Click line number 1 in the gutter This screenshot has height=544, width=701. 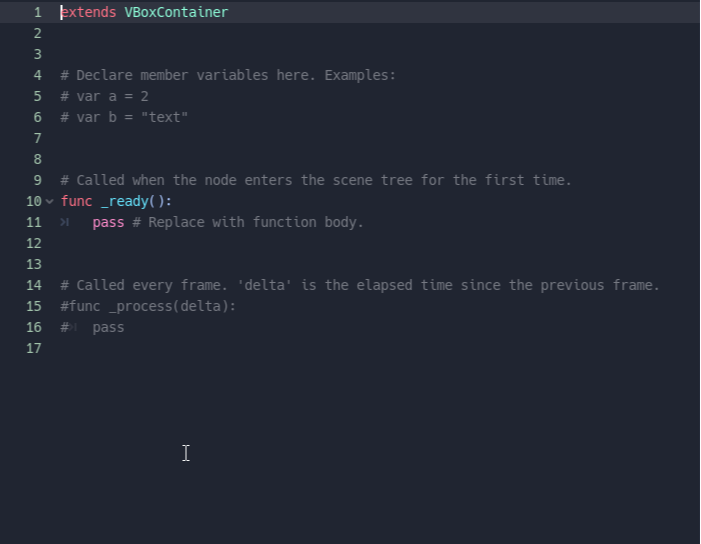pos(37,12)
